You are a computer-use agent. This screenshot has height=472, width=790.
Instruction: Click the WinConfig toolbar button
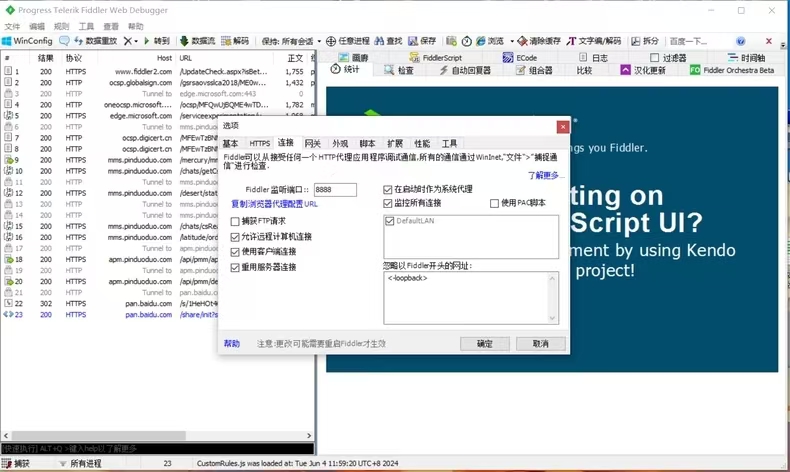click(27, 41)
